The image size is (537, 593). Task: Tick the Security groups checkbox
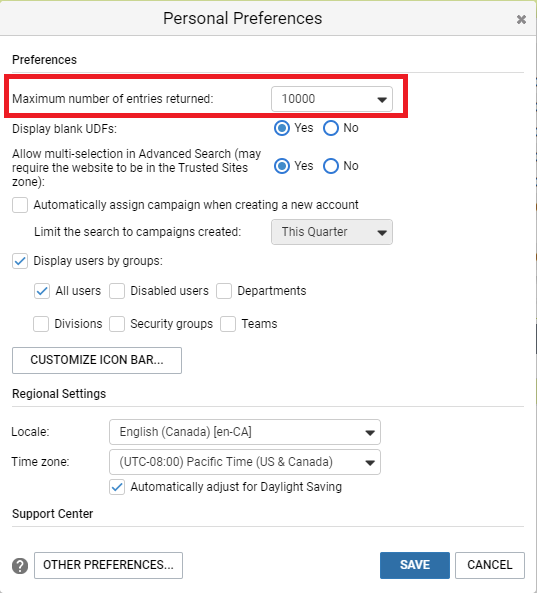(117, 324)
